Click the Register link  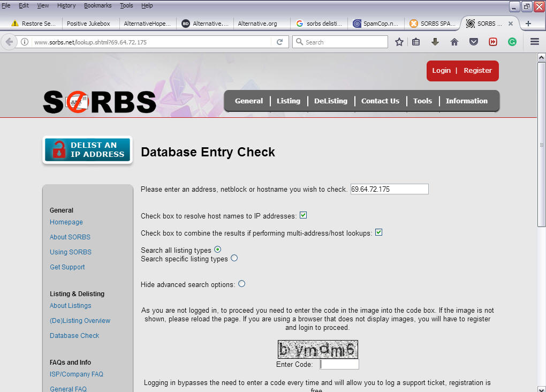[477, 70]
